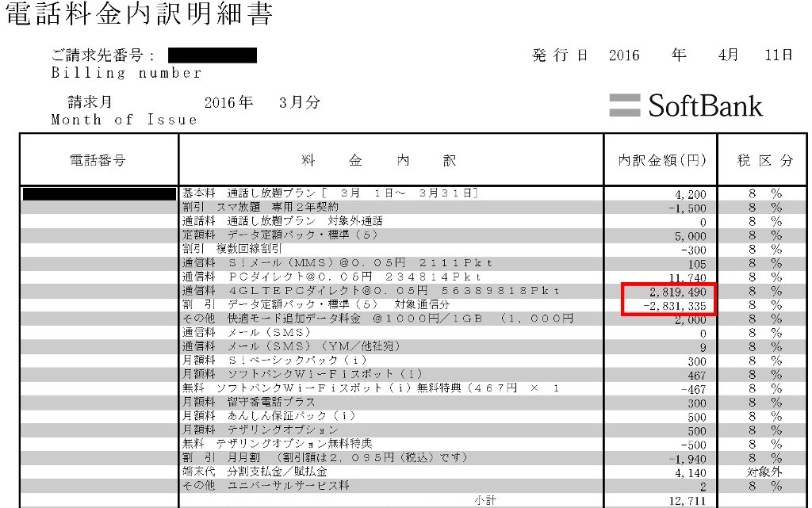Click the amount 4,140
The height and width of the screenshot is (508, 812).
pyautogui.click(x=691, y=474)
